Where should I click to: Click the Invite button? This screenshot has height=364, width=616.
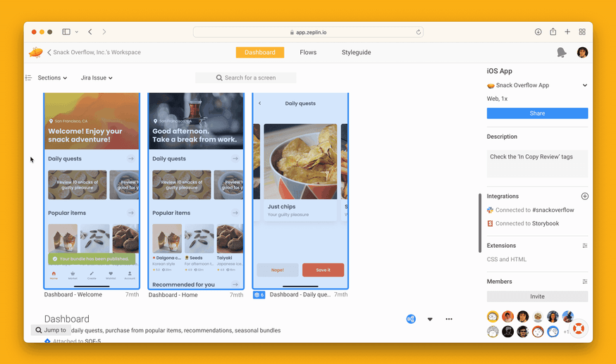pos(537,296)
